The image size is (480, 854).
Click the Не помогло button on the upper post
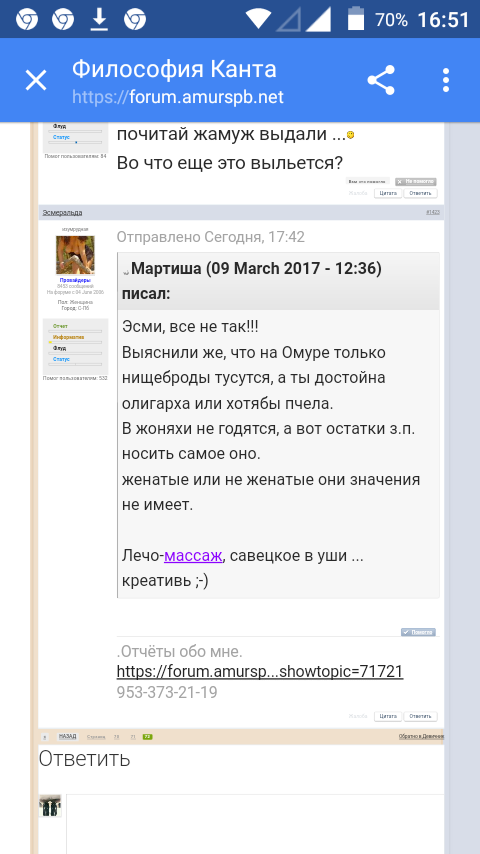click(x=416, y=182)
